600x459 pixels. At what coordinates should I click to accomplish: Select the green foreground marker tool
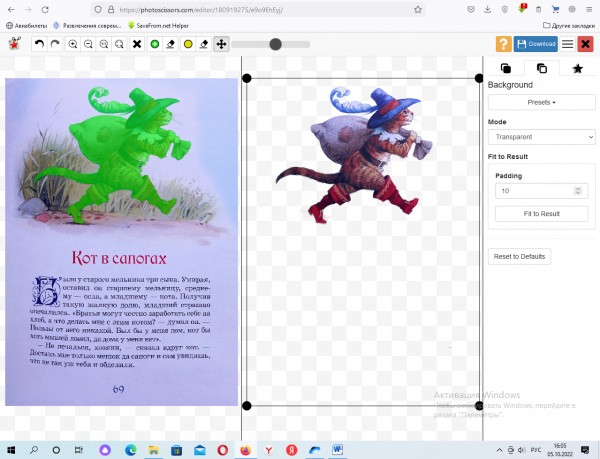(155, 44)
